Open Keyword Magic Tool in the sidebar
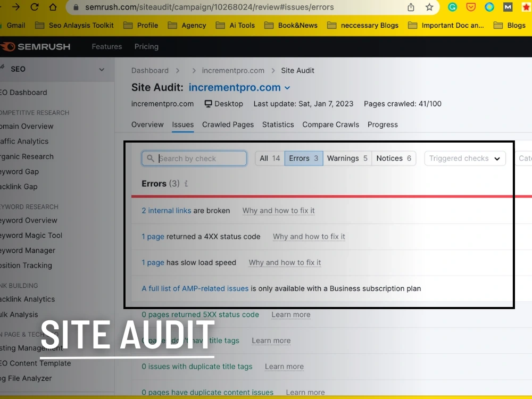 (x=31, y=236)
